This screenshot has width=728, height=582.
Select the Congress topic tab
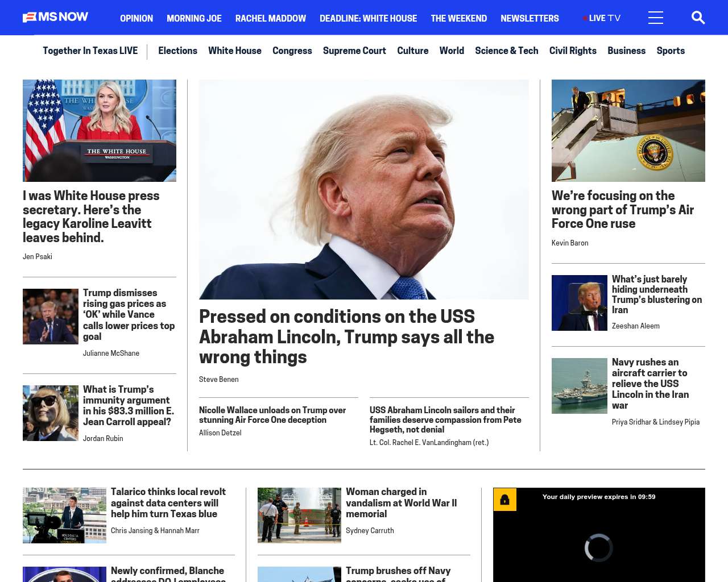[x=292, y=51]
